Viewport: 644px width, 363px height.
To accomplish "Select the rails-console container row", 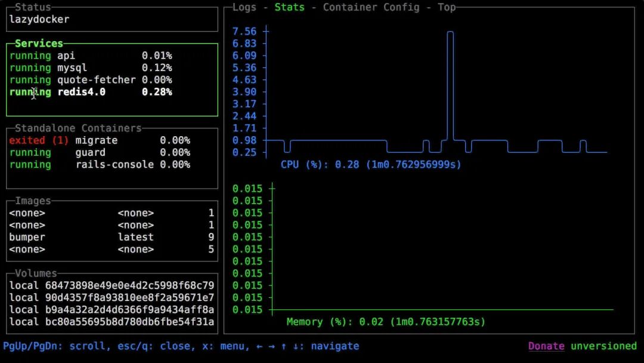I will click(x=112, y=165).
